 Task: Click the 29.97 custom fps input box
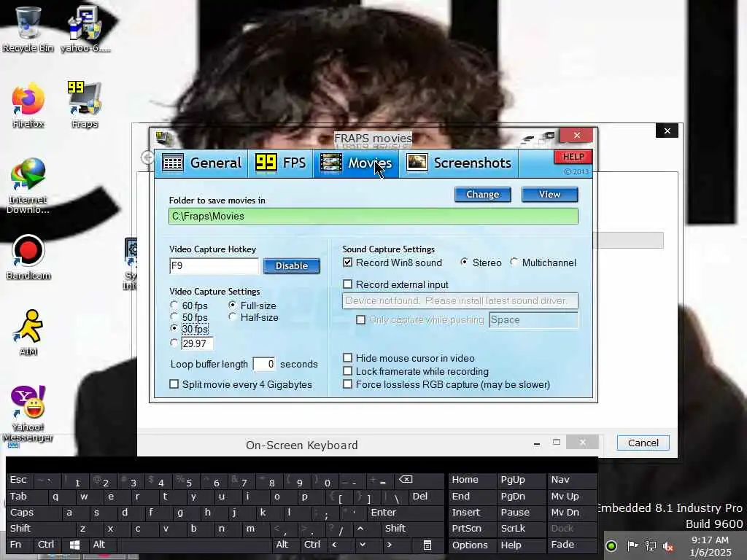(197, 343)
